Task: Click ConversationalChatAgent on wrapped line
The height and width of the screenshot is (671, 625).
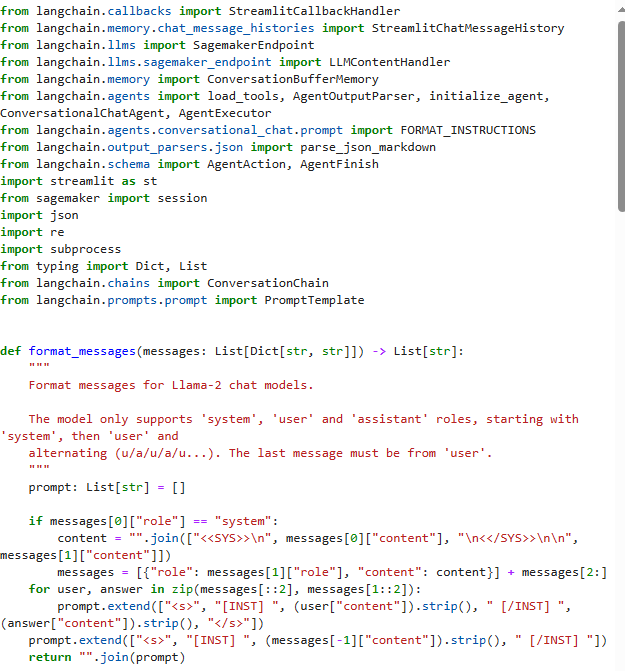Action: 82,113
